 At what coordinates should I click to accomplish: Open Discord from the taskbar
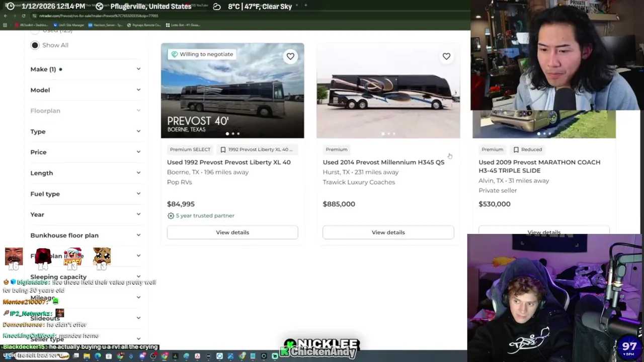tap(142, 356)
